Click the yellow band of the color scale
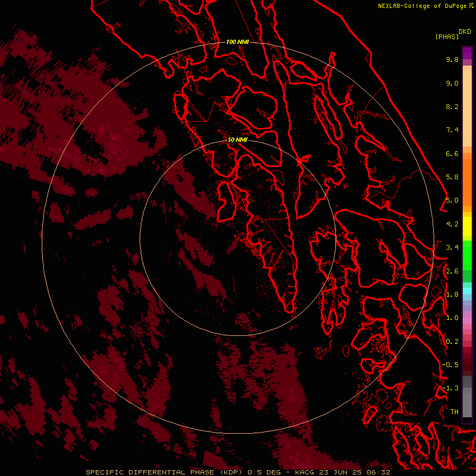The width and height of the screenshot is (476, 476). click(x=467, y=226)
